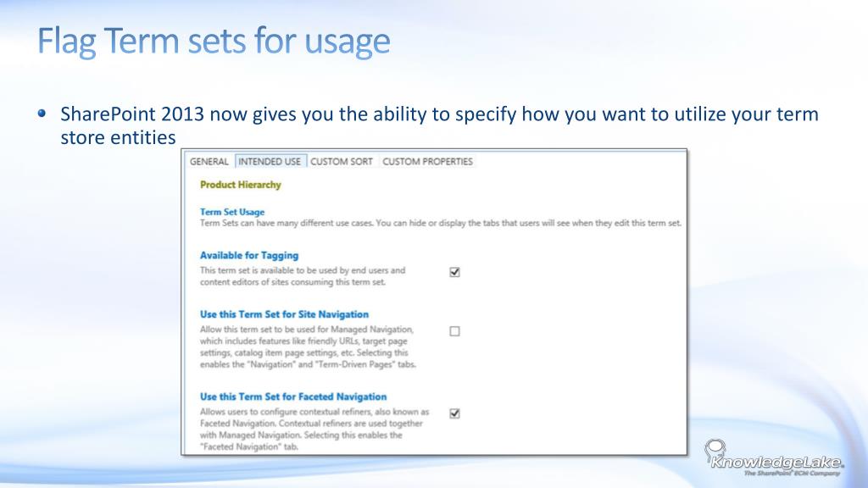Toggle the Faceted Navigation checkbox
868x488 pixels.
tap(454, 413)
